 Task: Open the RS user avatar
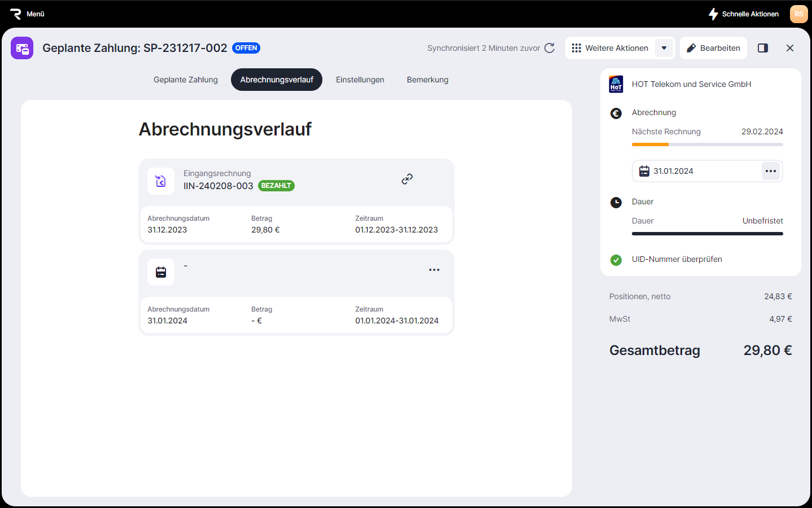tap(798, 14)
